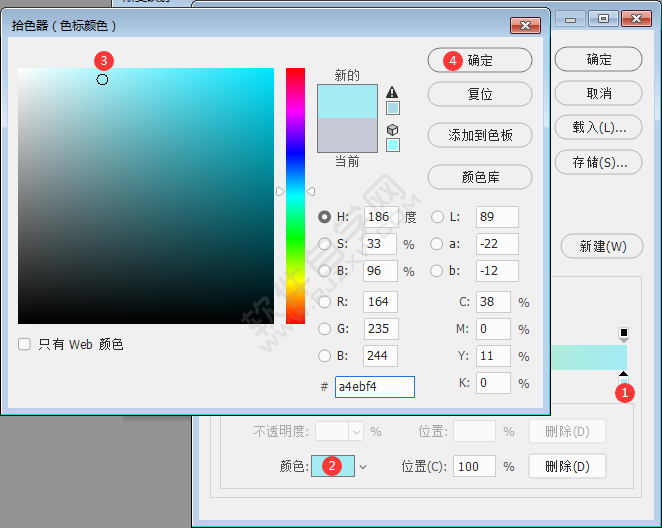Screen dimensions: 662x528
Task: Click the 添加到色板 button
Action: [x=479, y=135]
